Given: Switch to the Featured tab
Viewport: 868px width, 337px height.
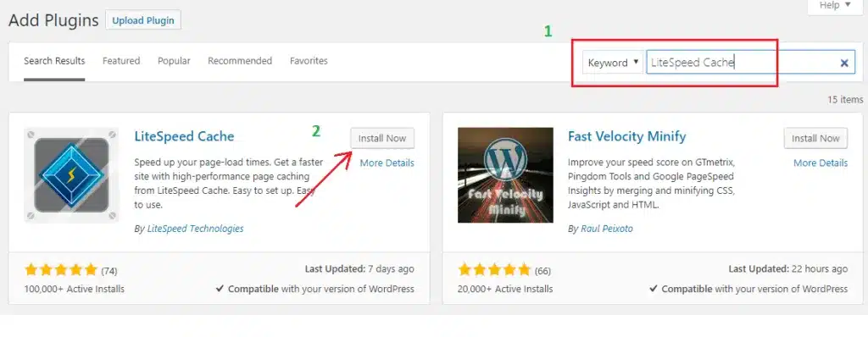Looking at the screenshot, I should click(x=121, y=61).
